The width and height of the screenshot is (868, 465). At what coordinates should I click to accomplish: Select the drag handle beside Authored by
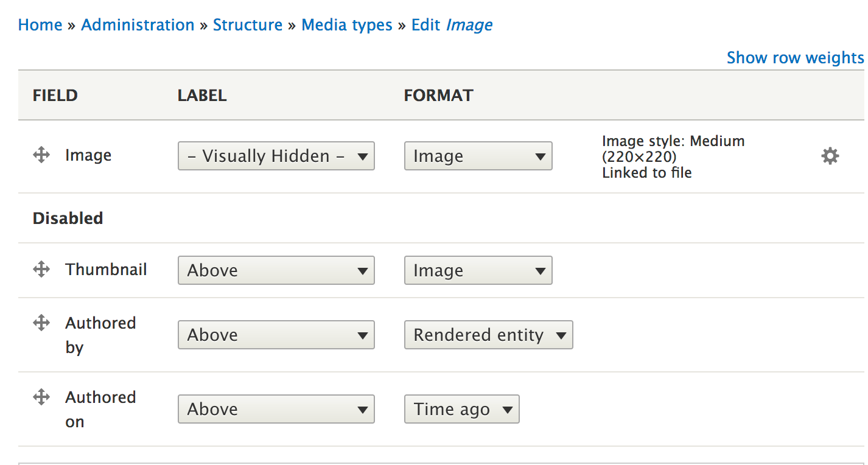coord(41,322)
